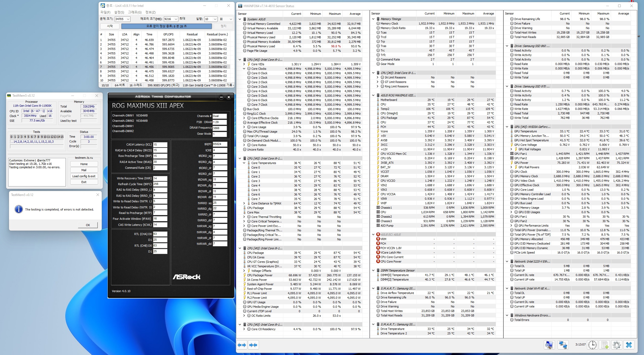
Task: Click the tREFI value field
Action: tap(220, 144)
